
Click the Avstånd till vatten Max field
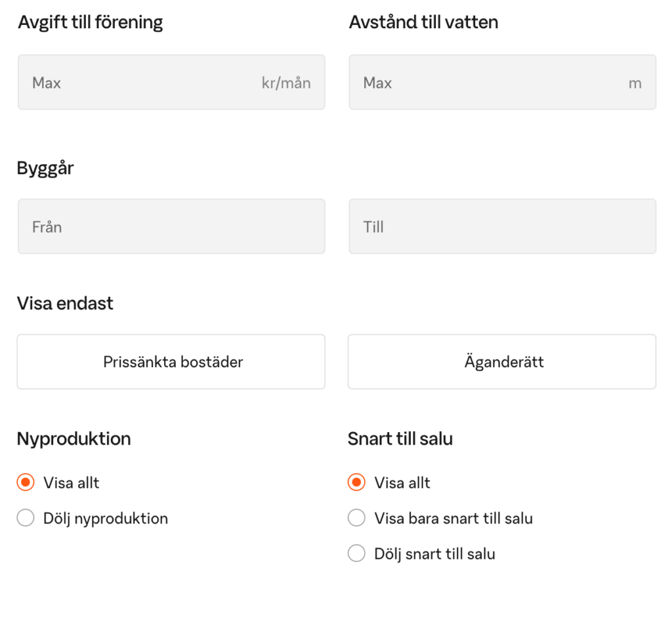pos(486,83)
